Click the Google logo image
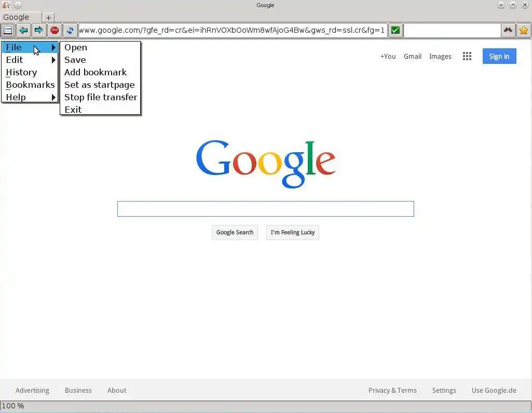The height and width of the screenshot is (413, 532). [266, 164]
